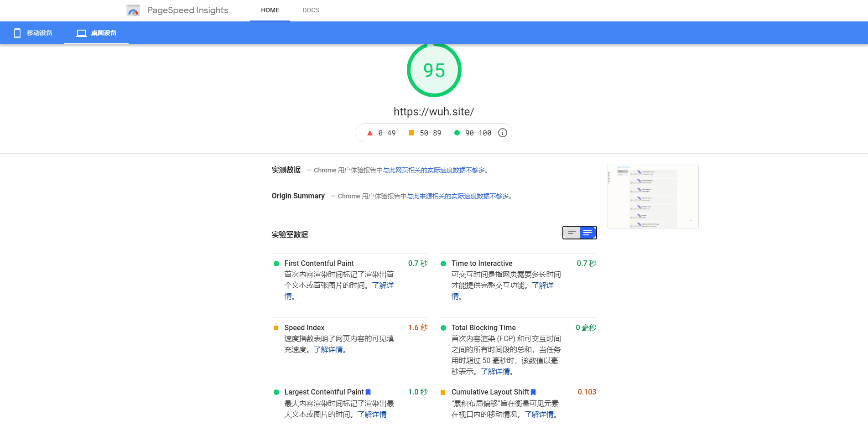Click the mobile device phone icon

pos(17,33)
